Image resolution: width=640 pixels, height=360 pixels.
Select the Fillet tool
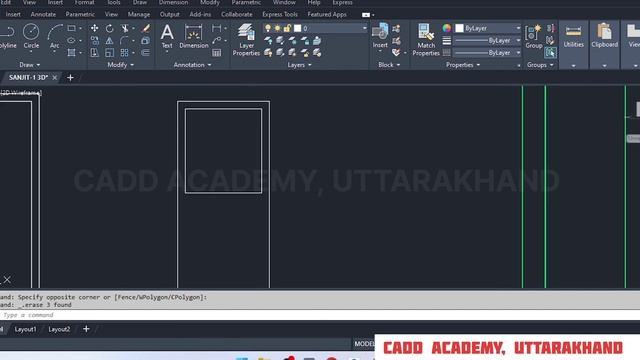point(124,40)
